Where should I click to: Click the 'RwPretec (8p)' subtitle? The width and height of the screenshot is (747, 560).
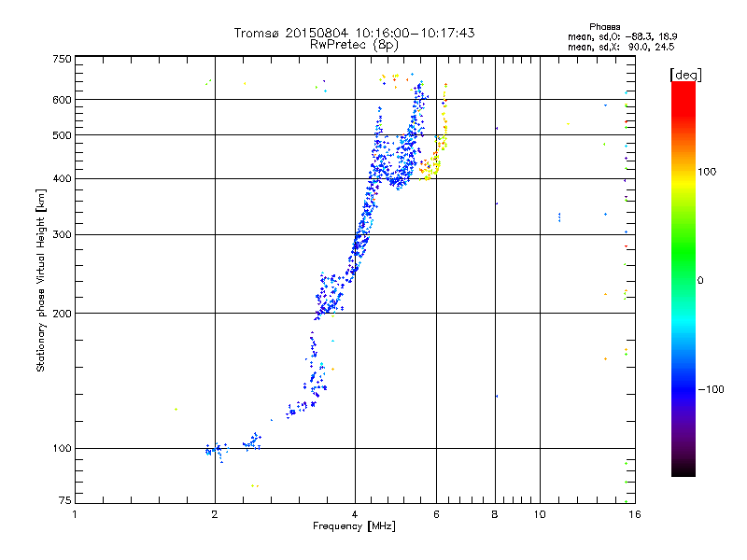pyautogui.click(x=354, y=45)
